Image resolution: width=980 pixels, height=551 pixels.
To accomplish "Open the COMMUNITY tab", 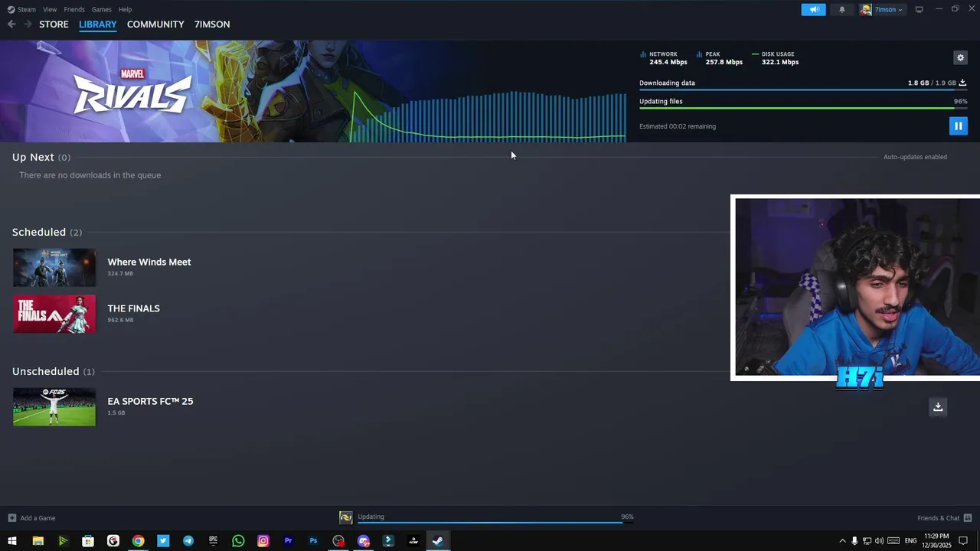I will point(155,24).
